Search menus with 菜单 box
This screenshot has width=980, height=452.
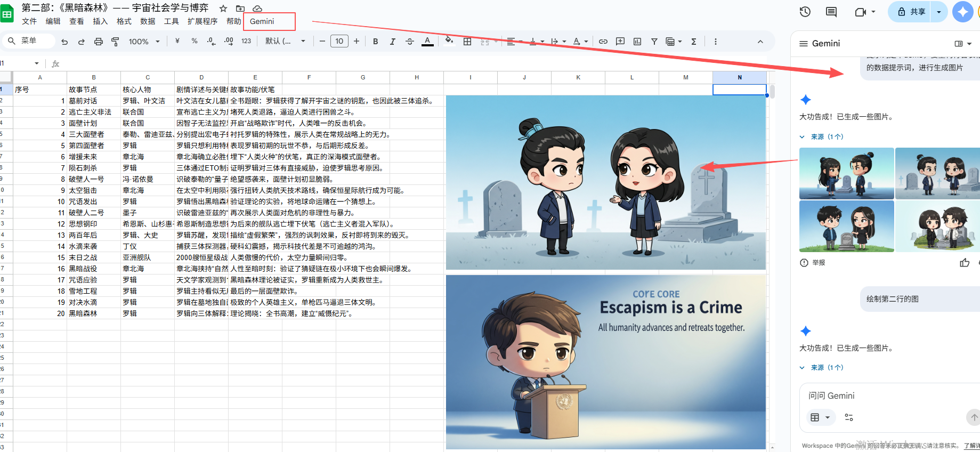(x=29, y=41)
